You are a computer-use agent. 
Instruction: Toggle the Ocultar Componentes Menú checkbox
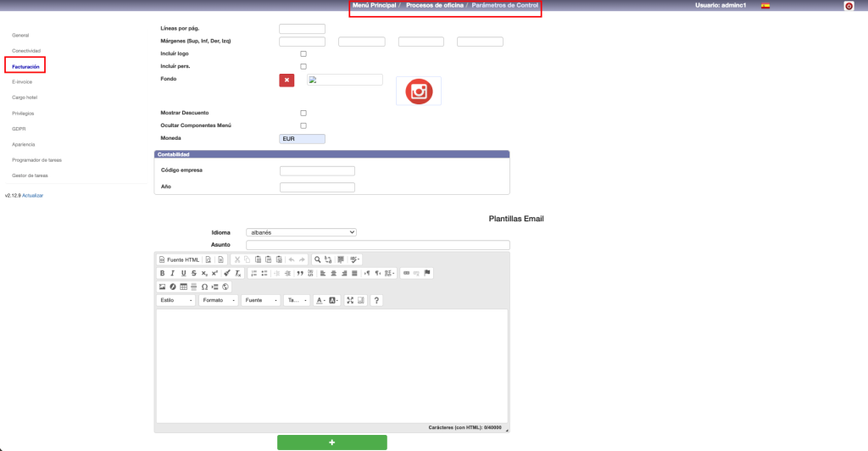(303, 125)
